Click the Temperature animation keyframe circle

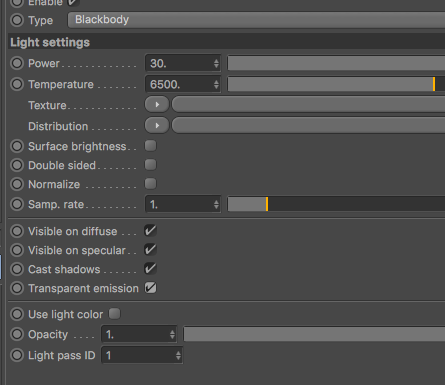tap(17, 84)
